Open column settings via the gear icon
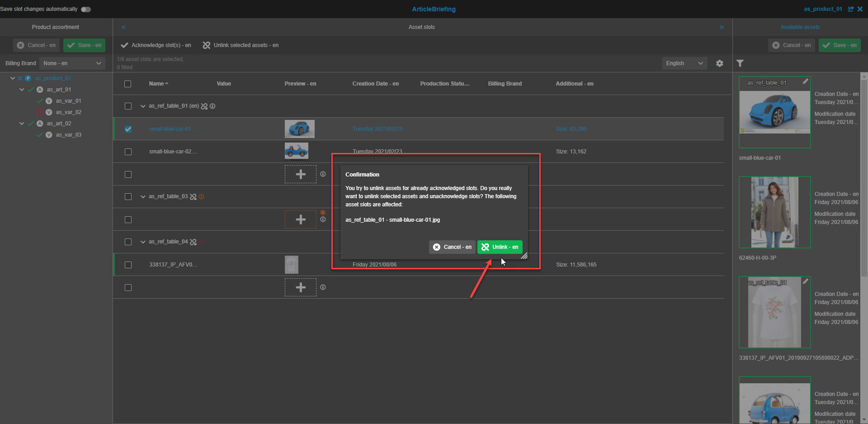868x424 pixels. [719, 63]
